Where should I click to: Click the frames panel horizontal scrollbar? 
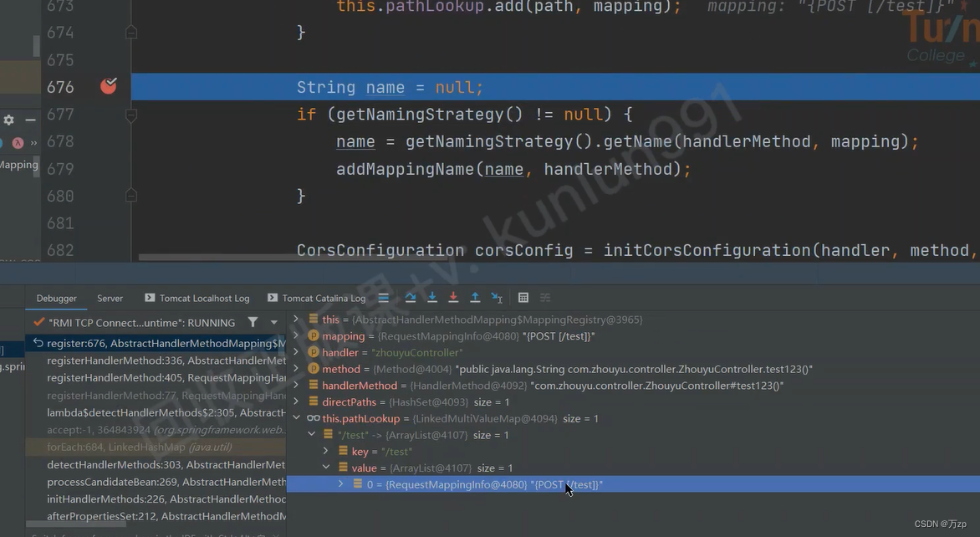(x=76, y=524)
